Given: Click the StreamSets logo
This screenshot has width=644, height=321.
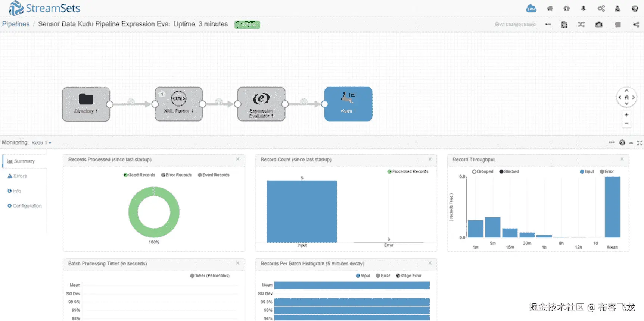Looking at the screenshot, I should click(x=44, y=8).
